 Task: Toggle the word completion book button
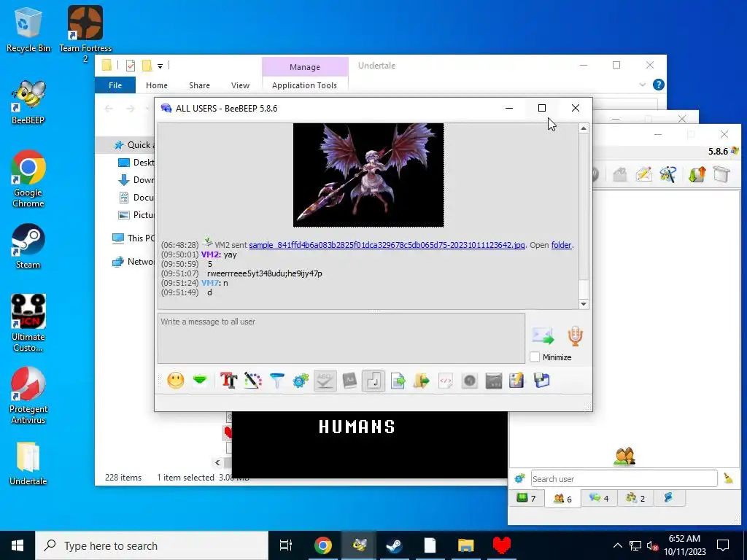point(349,381)
